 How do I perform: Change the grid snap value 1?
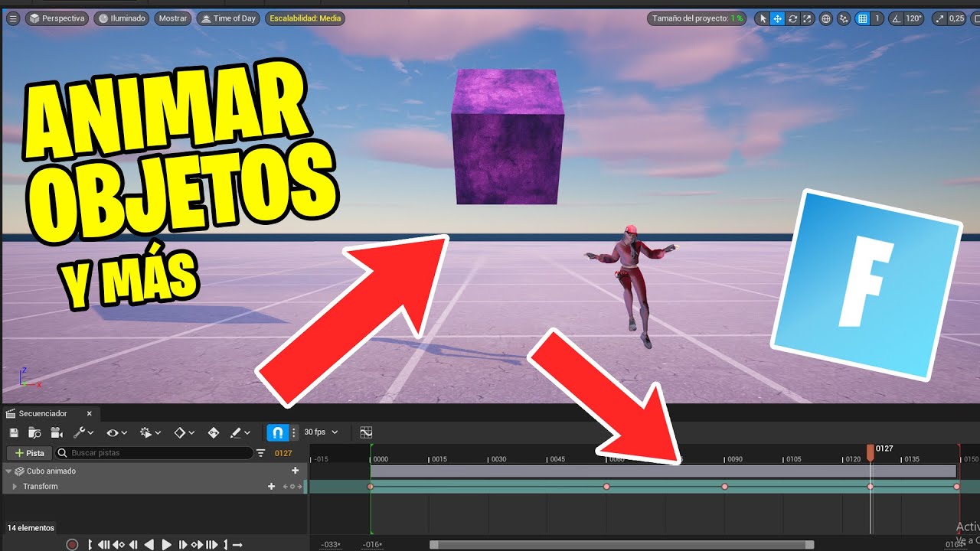coord(877,18)
